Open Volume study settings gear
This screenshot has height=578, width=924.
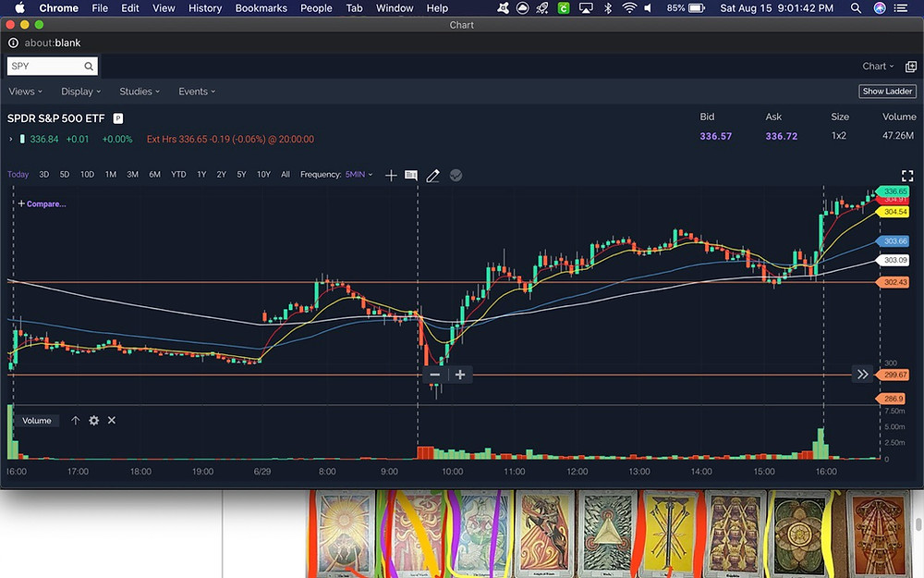pos(93,421)
